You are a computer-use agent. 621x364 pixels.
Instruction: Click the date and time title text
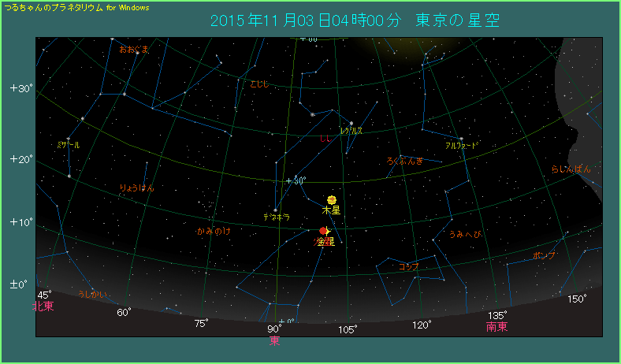tap(355, 20)
